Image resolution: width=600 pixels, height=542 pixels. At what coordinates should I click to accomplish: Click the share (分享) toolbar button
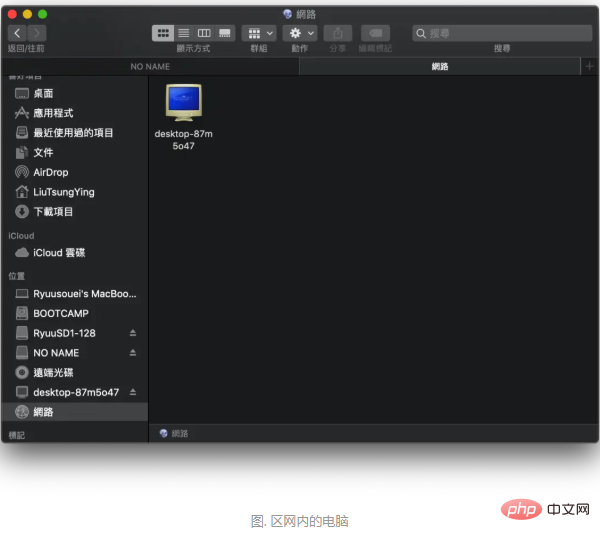click(338, 33)
